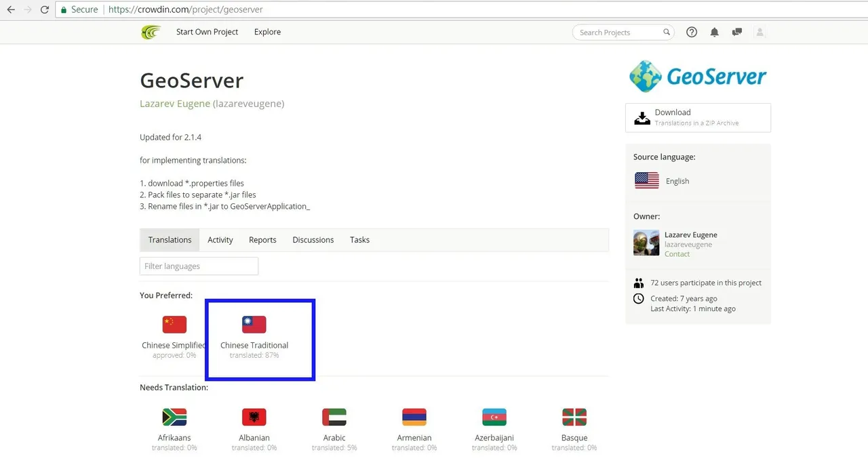Switch to the Translations tab
This screenshot has height=469, width=868.
click(170, 240)
